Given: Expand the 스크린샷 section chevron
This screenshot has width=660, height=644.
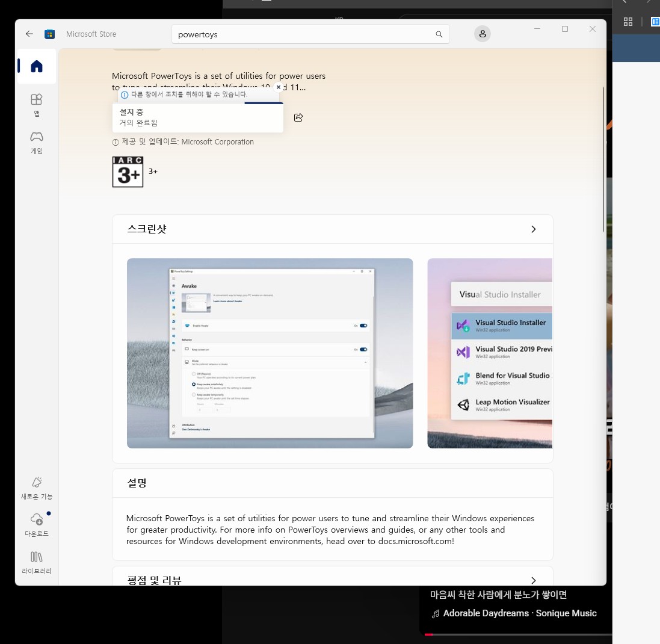Looking at the screenshot, I should pos(533,229).
